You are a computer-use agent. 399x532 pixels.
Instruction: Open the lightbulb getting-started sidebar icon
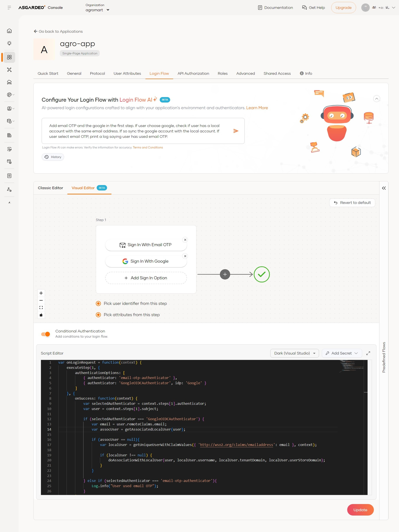9,43
